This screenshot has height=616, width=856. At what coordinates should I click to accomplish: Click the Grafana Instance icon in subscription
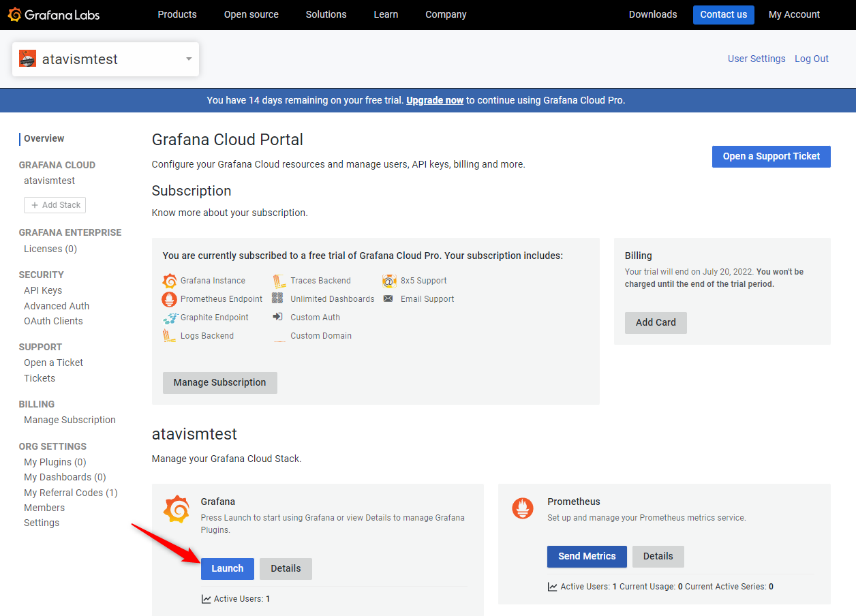tap(170, 281)
